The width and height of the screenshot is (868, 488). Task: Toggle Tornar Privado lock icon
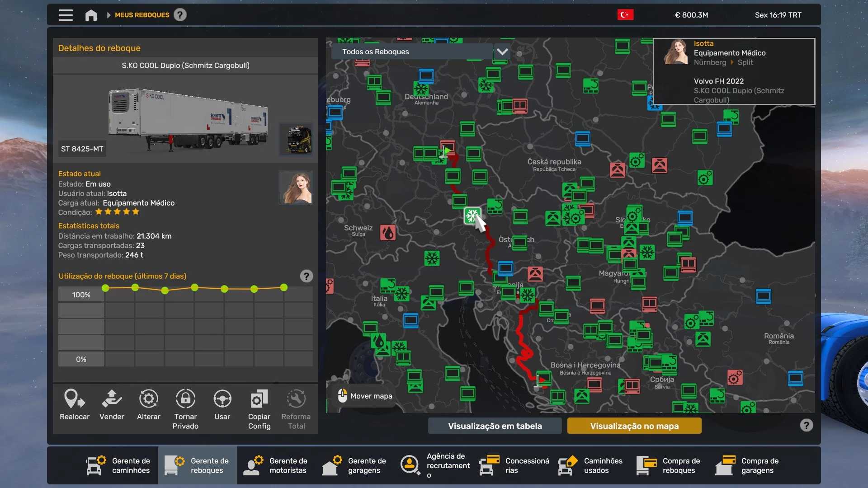tap(185, 399)
